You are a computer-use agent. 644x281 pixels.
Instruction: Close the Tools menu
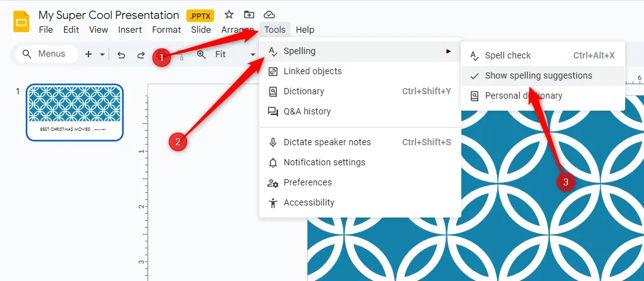pyautogui.click(x=275, y=30)
